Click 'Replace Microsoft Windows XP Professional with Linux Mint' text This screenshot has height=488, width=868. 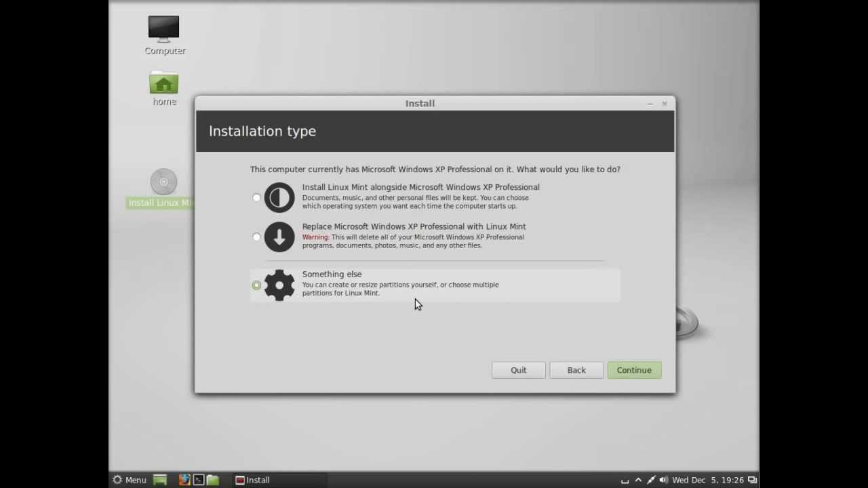coord(414,226)
